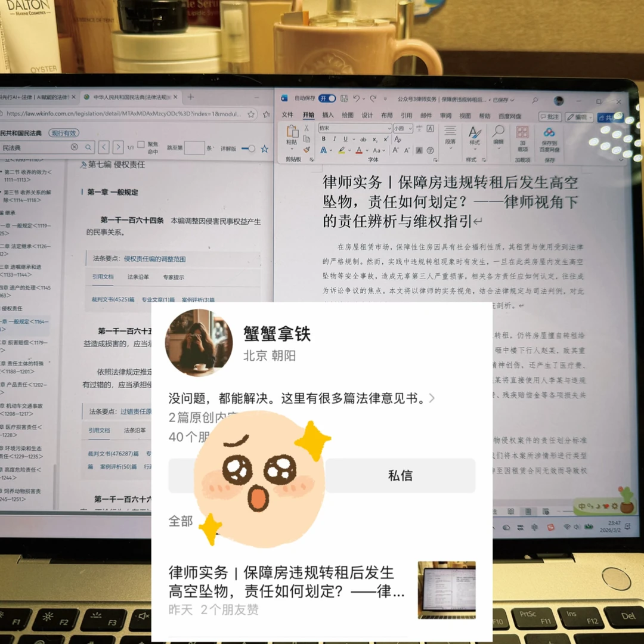Open the 批注 comments button in Word
Screen dimensions: 644x644
[x=550, y=117]
